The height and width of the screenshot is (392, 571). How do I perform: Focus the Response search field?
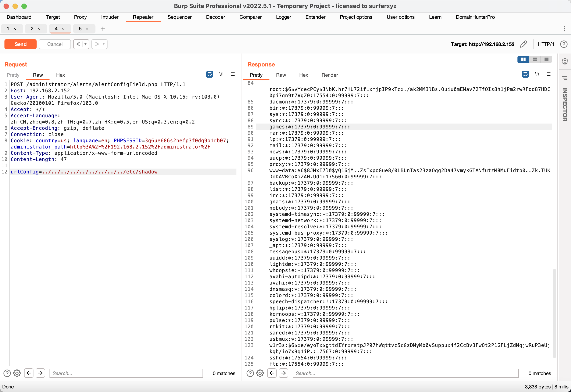pyautogui.click(x=405, y=373)
